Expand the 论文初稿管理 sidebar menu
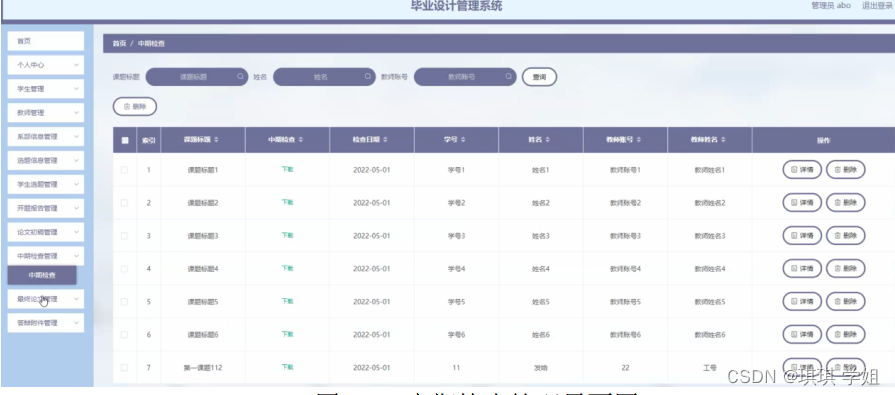 (46, 232)
